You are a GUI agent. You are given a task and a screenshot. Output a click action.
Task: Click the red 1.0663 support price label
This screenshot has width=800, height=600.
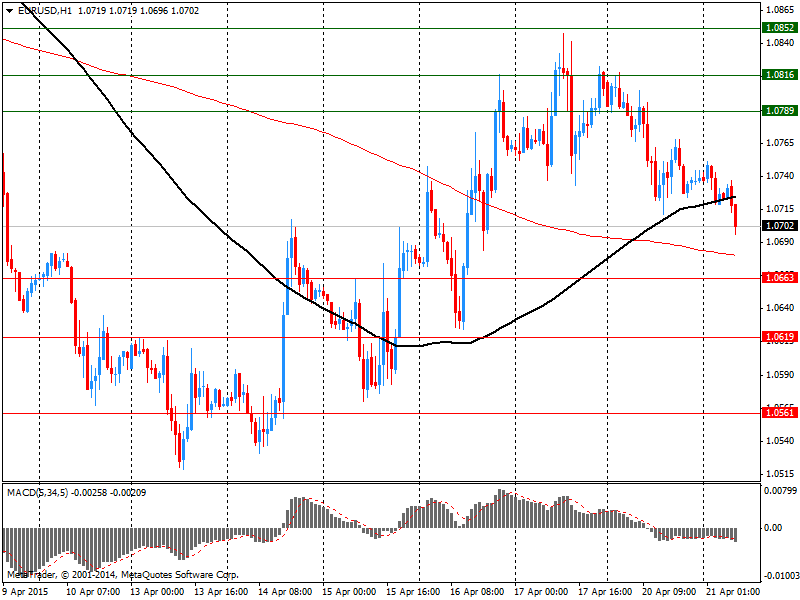tap(780, 278)
